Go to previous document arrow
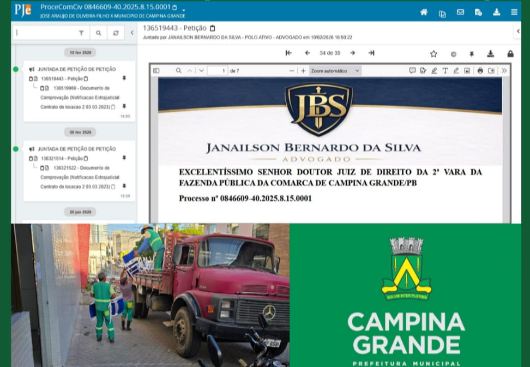This screenshot has width=530, height=367. pos(307,53)
